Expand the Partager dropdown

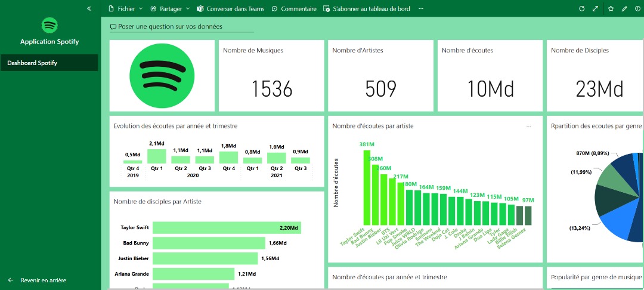click(170, 9)
